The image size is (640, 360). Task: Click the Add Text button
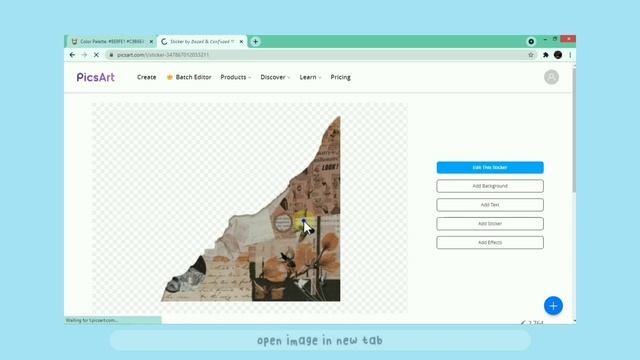490,205
